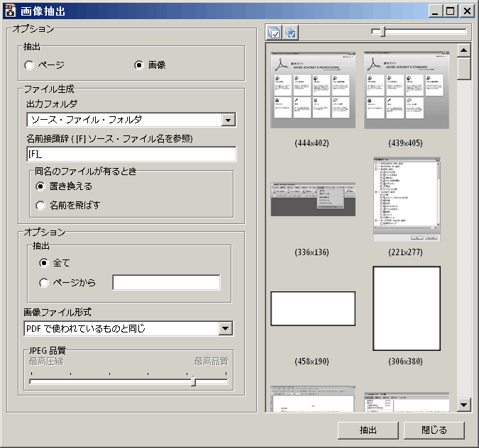The width and height of the screenshot is (479, 448).
Task: Select the ページ extraction radio button
Action: coord(29,65)
